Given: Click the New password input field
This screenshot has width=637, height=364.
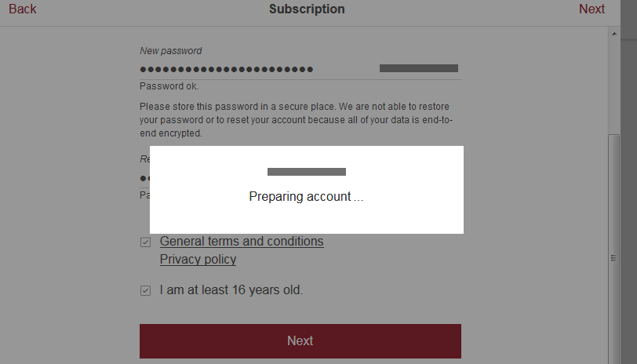Looking at the screenshot, I should click(x=251, y=69).
